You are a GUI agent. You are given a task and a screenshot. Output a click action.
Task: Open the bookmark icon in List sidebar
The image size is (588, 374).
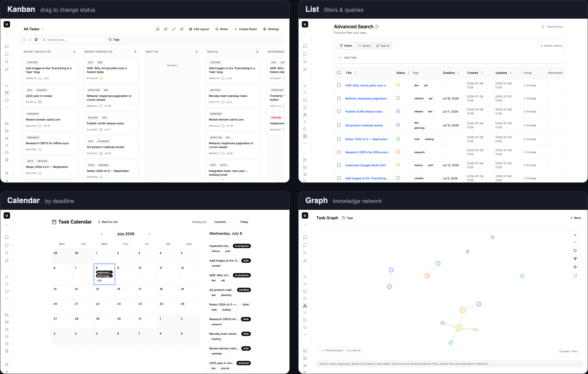pos(305,107)
